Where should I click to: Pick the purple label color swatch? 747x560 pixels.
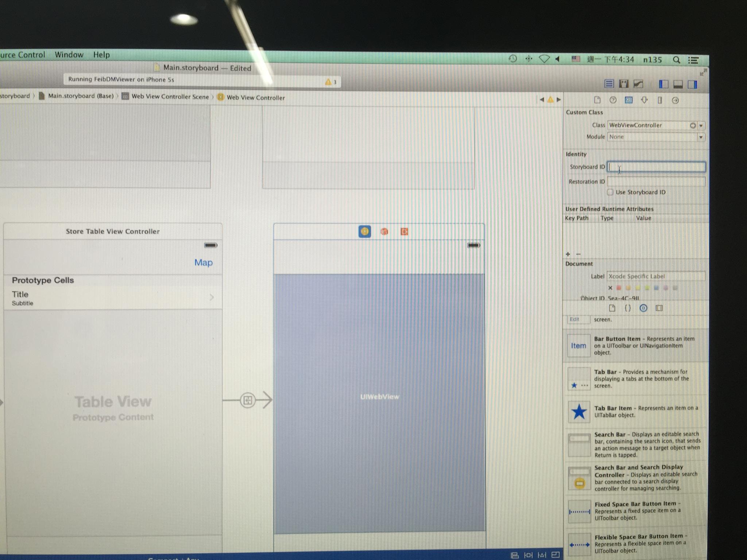click(666, 288)
